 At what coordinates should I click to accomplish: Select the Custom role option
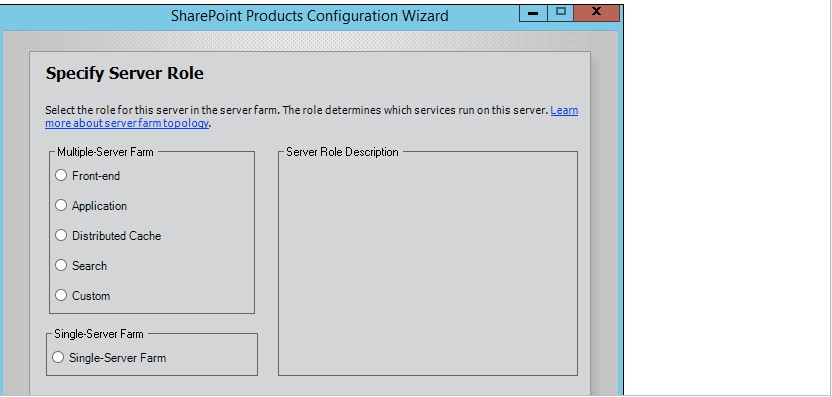pos(61,295)
